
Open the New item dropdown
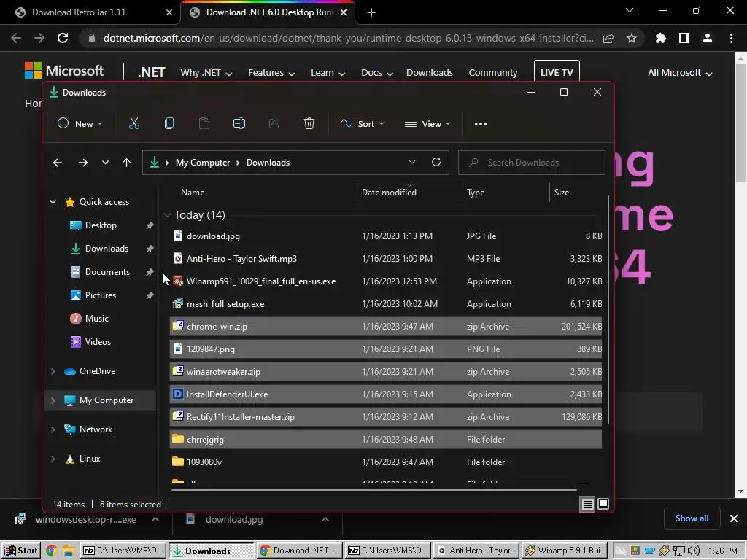click(x=80, y=124)
